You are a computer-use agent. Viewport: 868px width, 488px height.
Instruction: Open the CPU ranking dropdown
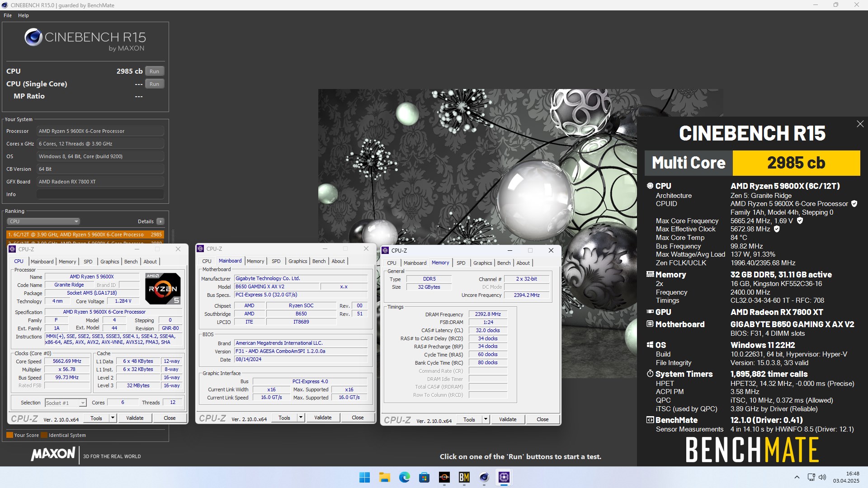43,221
